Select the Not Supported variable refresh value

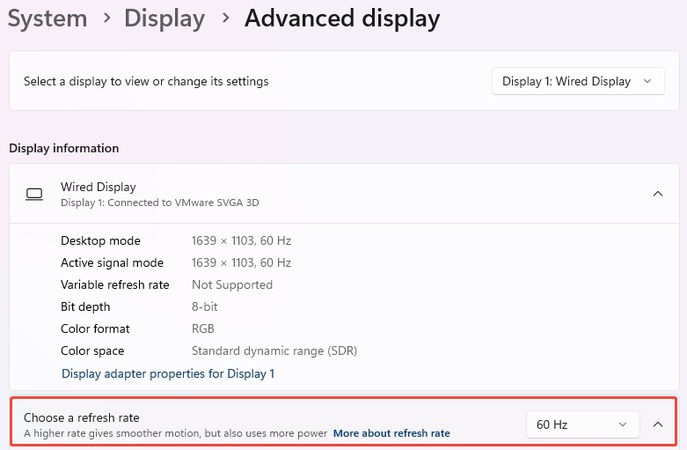click(x=232, y=285)
